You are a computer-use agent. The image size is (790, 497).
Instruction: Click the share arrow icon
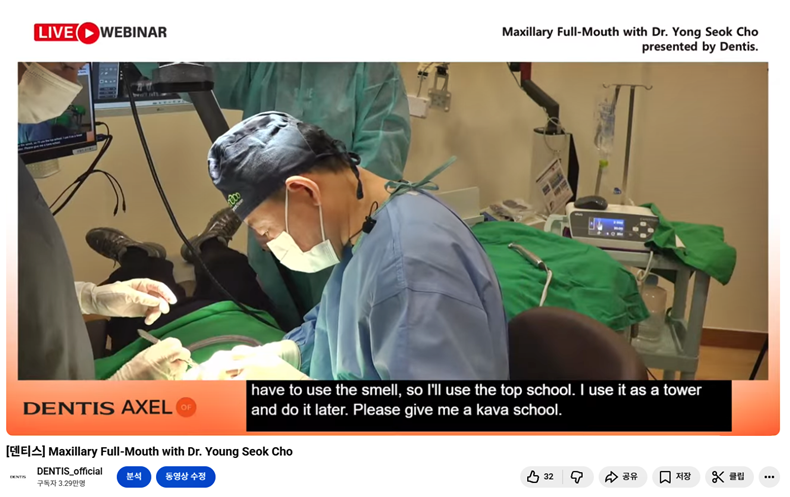point(611,477)
